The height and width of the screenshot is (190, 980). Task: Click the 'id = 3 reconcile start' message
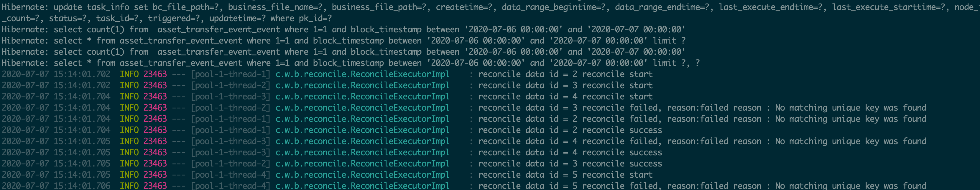tap(601, 85)
